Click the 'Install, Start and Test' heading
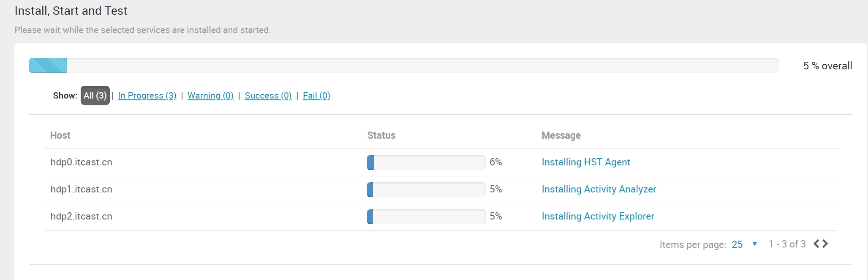The height and width of the screenshot is (280, 868). [x=71, y=11]
